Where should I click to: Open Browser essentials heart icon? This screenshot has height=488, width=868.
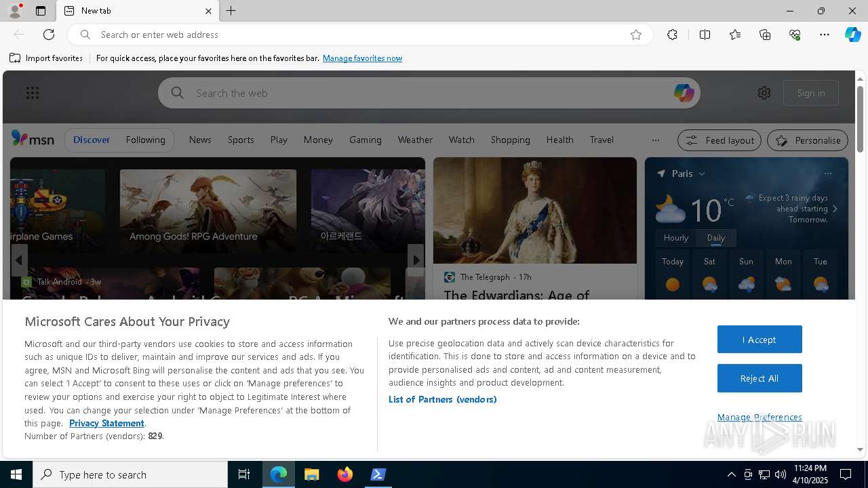click(x=795, y=35)
